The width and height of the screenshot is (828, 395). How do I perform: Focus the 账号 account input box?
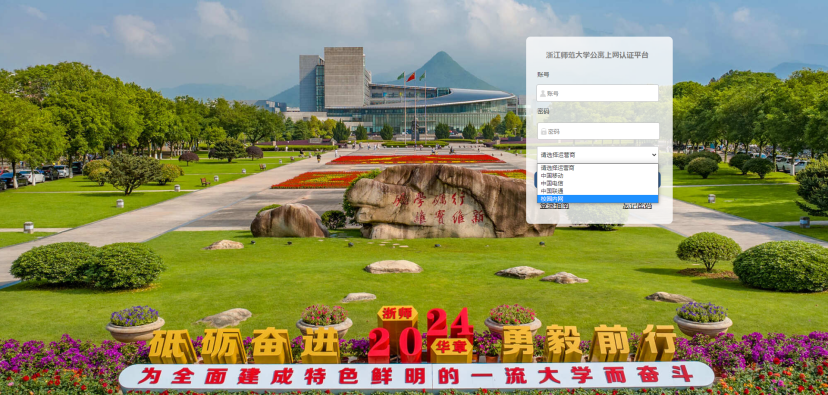click(598, 93)
